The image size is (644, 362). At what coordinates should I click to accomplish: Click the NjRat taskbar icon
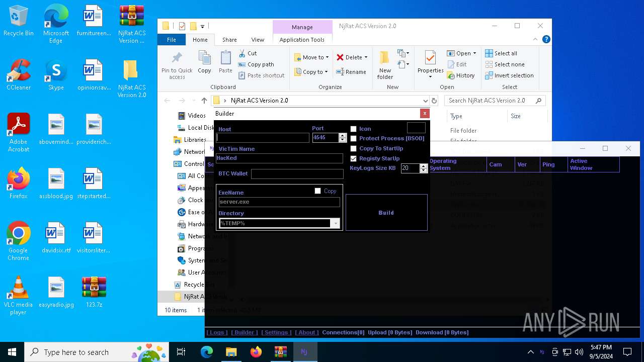click(305, 352)
